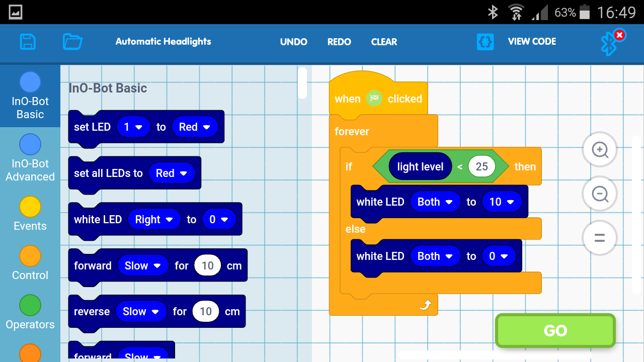Open Both dropdown in the if-branch white LED block

click(435, 202)
